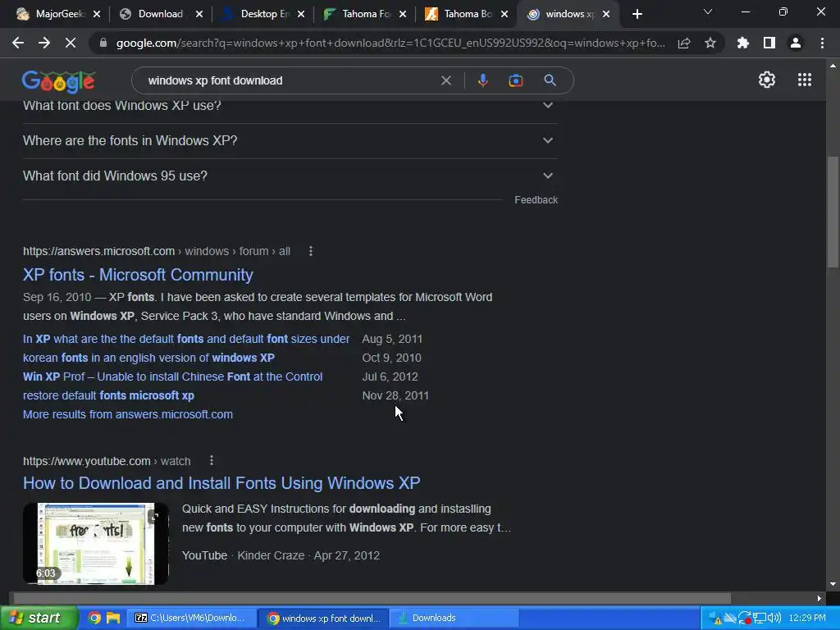This screenshot has width=840, height=630.
Task: Open the Google apps grid
Action: click(x=805, y=80)
